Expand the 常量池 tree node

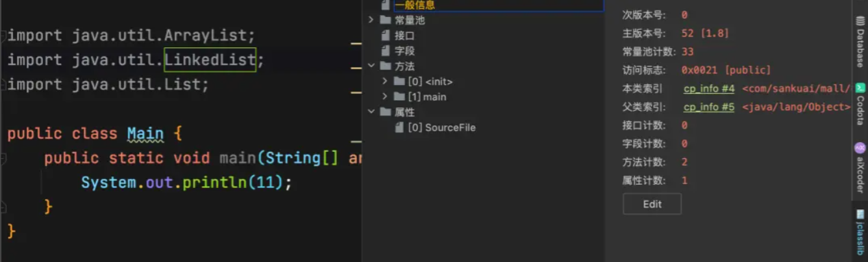coord(371,20)
